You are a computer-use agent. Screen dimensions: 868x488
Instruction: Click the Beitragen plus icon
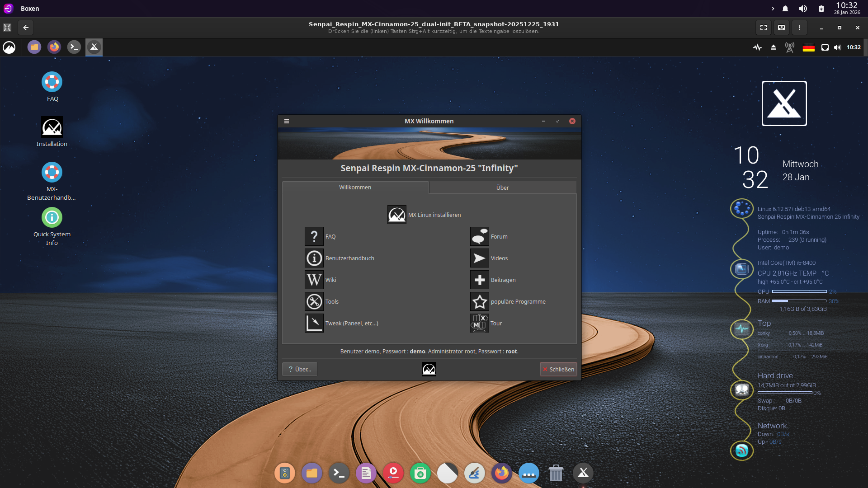tap(479, 280)
